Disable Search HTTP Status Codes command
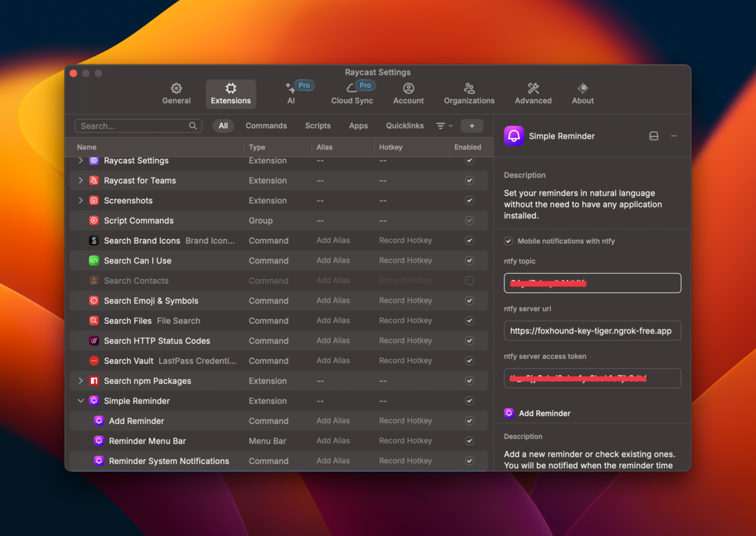Screen dimensions: 756x536 point(469,341)
